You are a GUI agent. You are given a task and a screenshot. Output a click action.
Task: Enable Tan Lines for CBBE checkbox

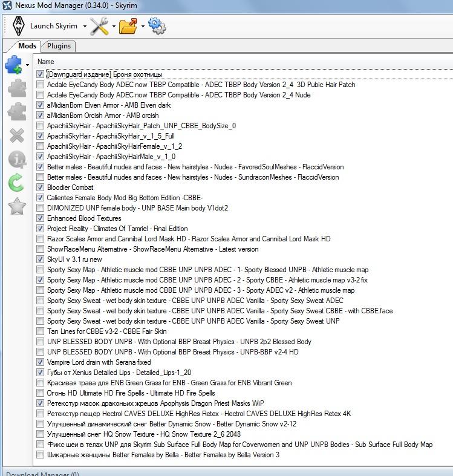coord(40,331)
